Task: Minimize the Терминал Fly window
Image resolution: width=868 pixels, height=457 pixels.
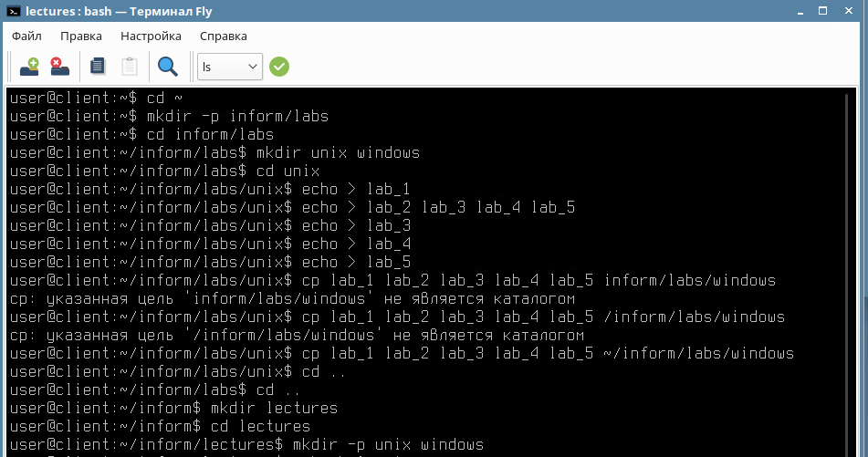Action: tap(800, 11)
